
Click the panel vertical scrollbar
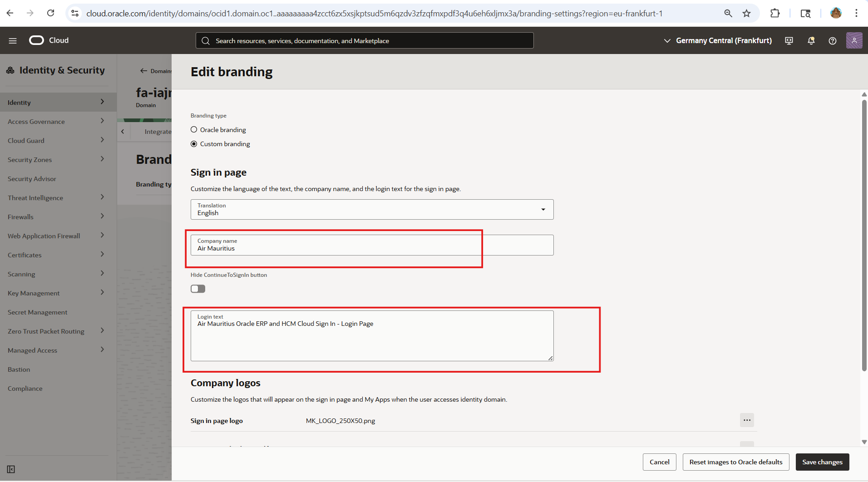864,235
